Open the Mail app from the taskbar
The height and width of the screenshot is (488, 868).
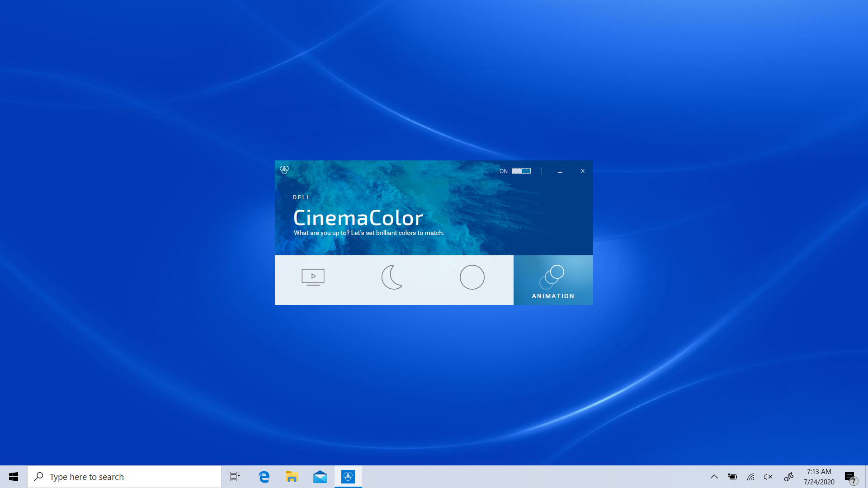[320, 477]
